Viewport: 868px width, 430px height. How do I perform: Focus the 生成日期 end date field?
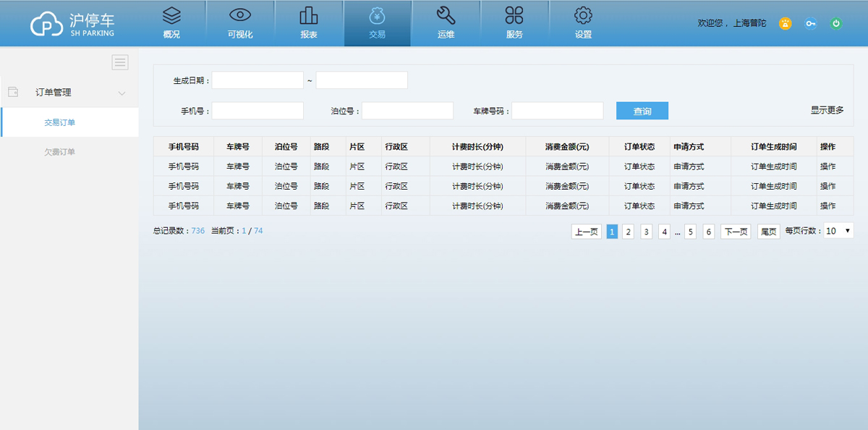pos(362,80)
